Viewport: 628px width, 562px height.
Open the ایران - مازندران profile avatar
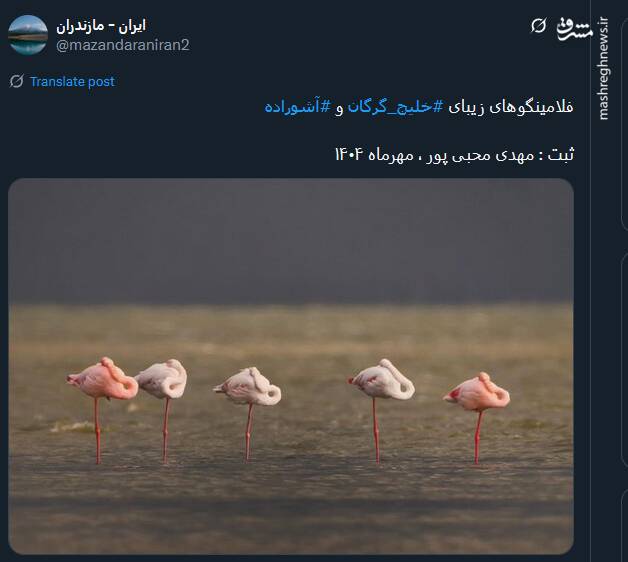coord(28,34)
